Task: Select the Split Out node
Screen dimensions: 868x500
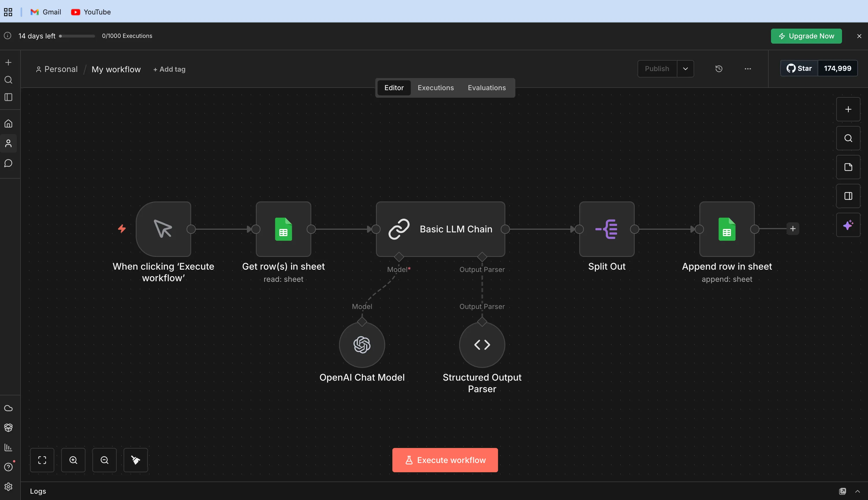Action: tap(607, 229)
